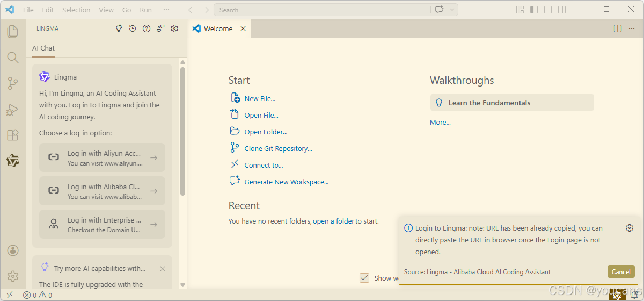Click the lightbulb sparkle icon in Lingma header
Screen dimensions: 644x301
[119, 28]
